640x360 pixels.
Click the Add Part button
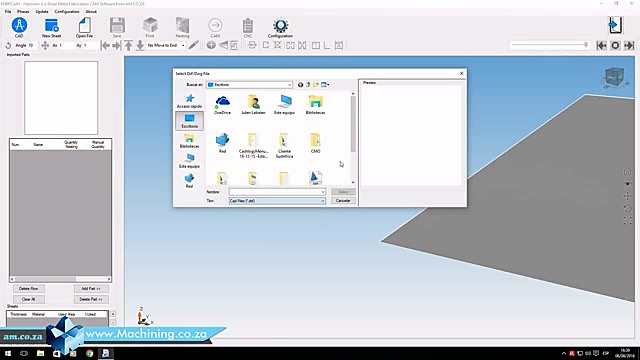click(x=91, y=289)
